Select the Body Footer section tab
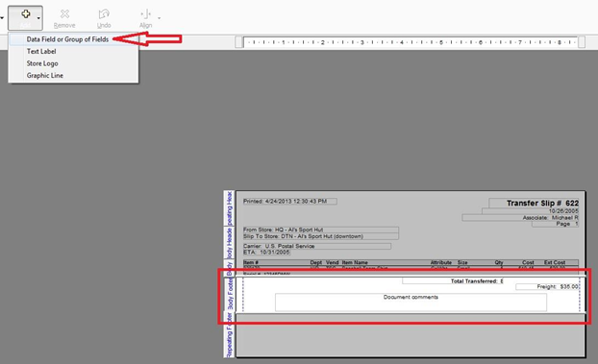This screenshot has height=364, width=598. click(229, 294)
